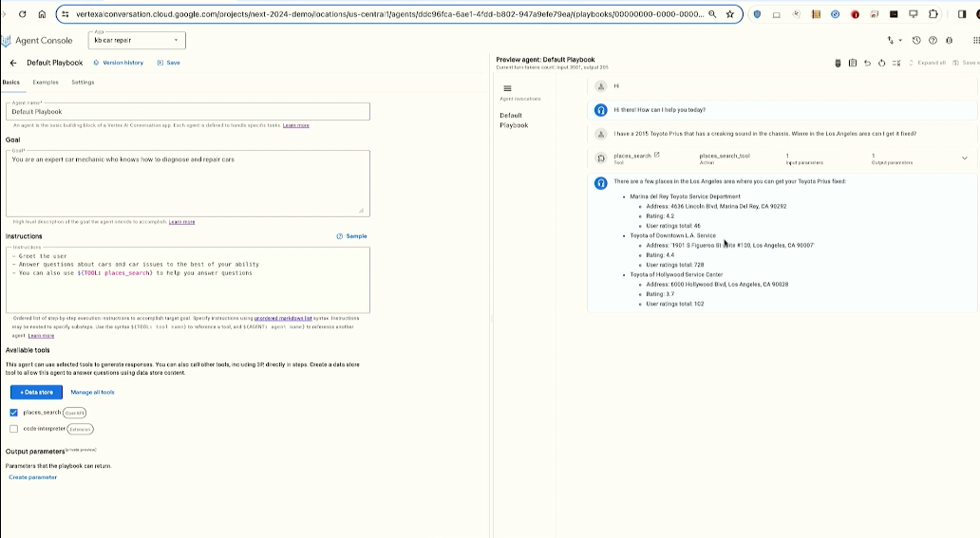Click the places_search_tool action label
This screenshot has width=980, height=538.
725,156
